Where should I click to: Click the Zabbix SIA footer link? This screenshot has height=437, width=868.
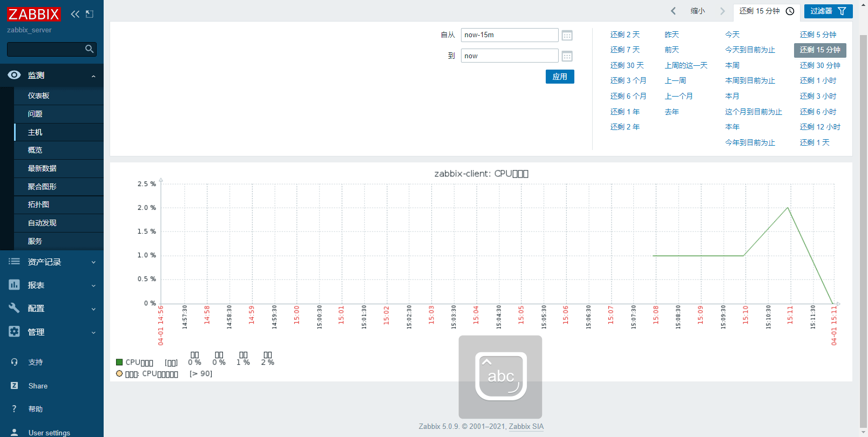(x=526, y=426)
